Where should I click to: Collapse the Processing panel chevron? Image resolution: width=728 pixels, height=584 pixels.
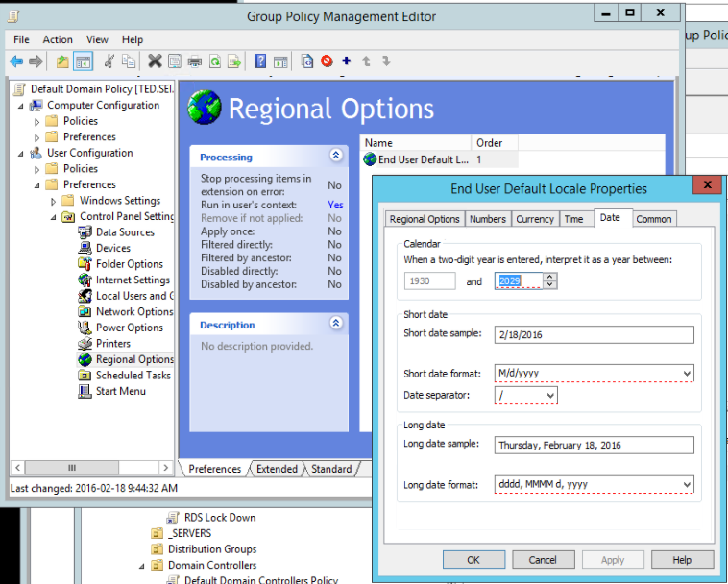point(335,156)
